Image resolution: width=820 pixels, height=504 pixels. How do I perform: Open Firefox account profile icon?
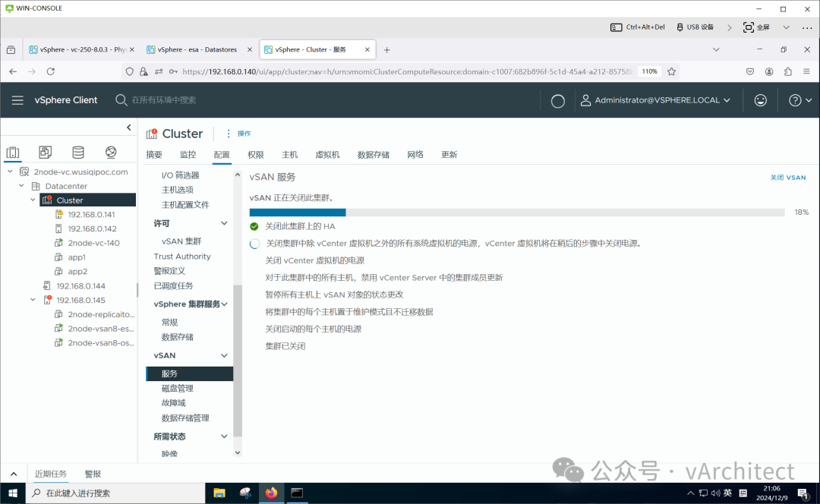pyautogui.click(x=768, y=71)
